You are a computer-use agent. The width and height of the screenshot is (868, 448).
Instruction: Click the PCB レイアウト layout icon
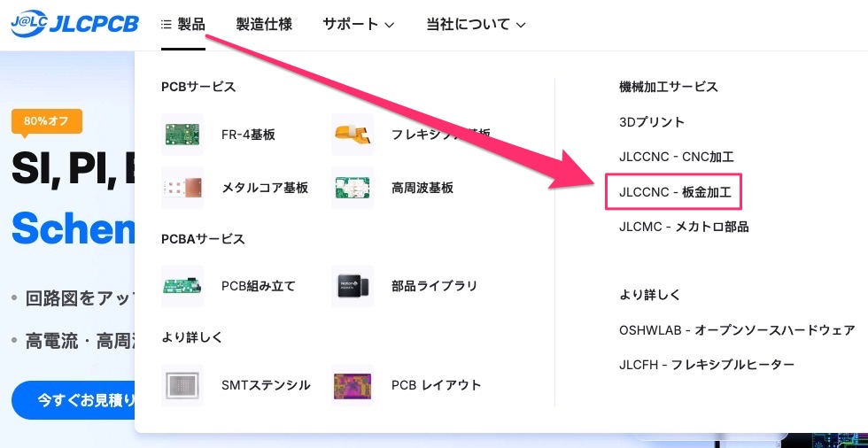pos(353,385)
